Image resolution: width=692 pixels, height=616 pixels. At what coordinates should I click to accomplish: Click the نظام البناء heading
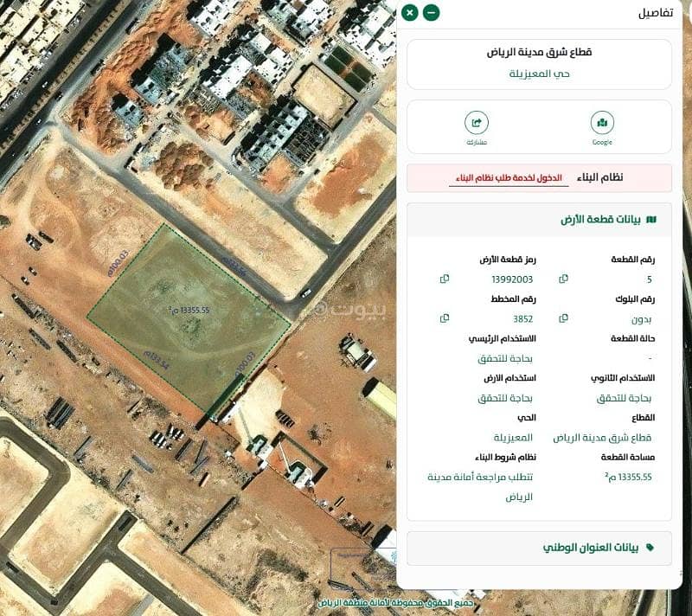(598, 177)
